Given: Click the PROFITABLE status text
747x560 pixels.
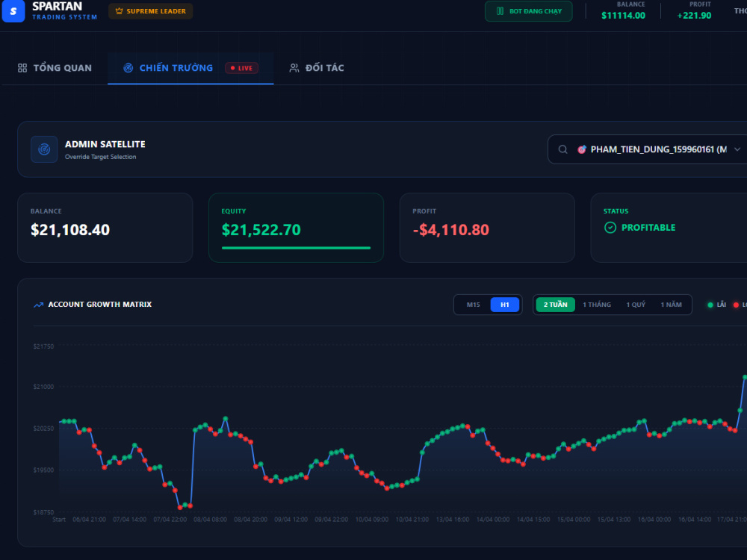Looking at the screenshot, I should (648, 228).
